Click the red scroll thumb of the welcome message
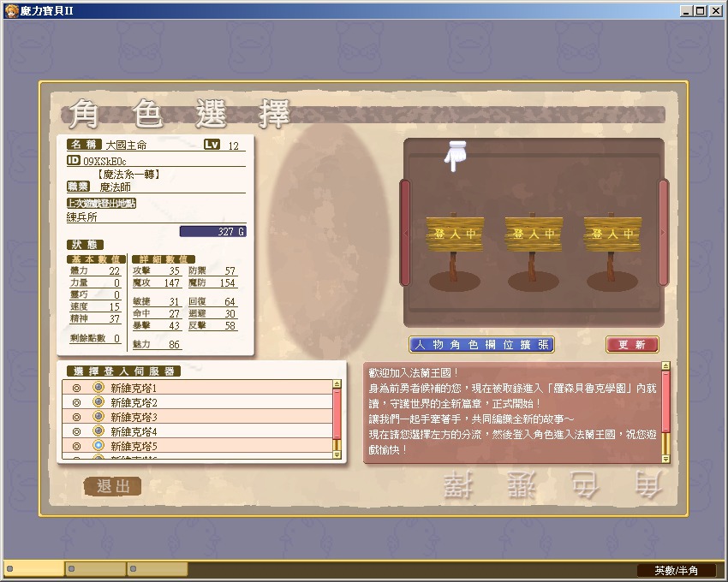 665,401
